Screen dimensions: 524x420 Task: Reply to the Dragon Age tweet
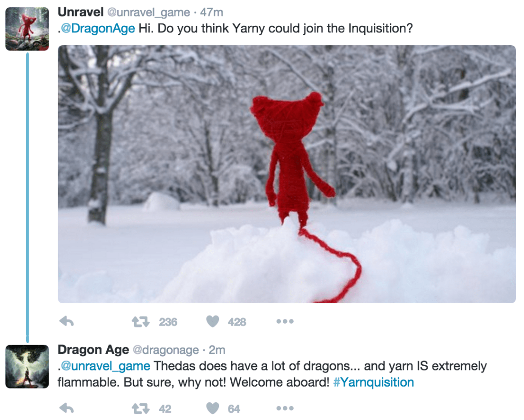click(x=66, y=408)
